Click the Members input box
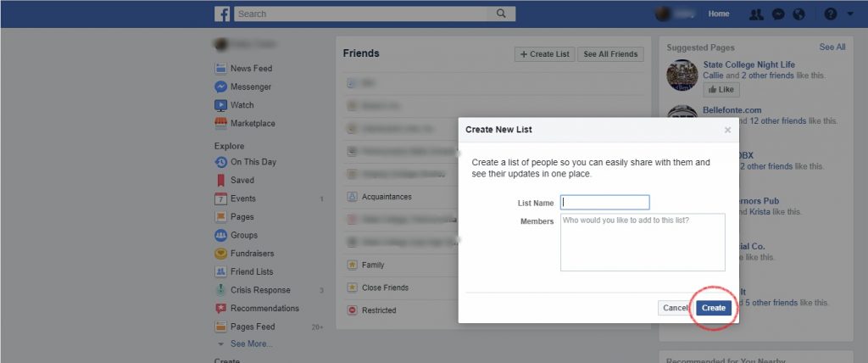The width and height of the screenshot is (868, 363). tap(643, 243)
